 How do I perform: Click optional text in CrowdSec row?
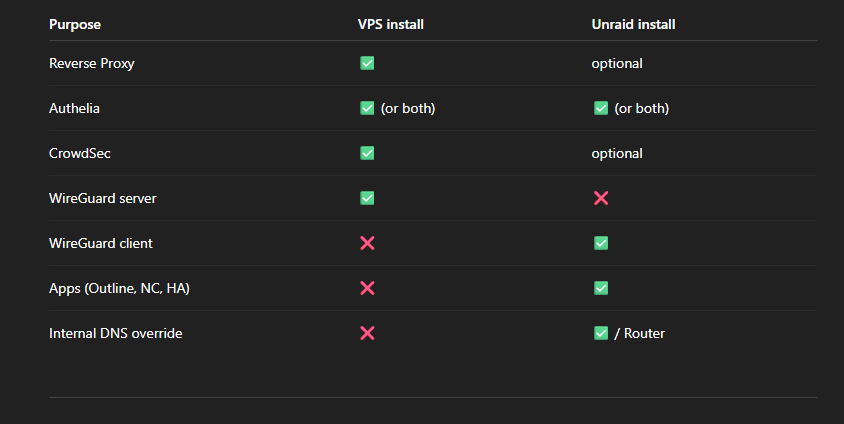(617, 153)
